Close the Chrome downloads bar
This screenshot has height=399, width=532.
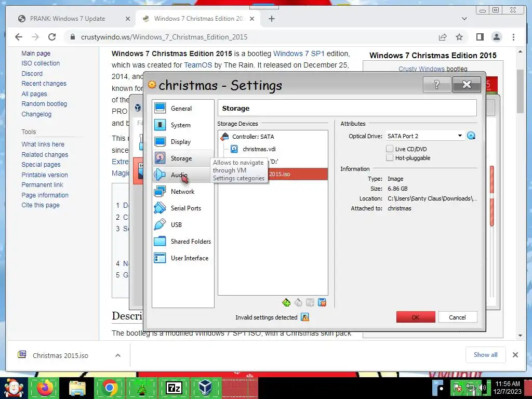click(x=515, y=355)
